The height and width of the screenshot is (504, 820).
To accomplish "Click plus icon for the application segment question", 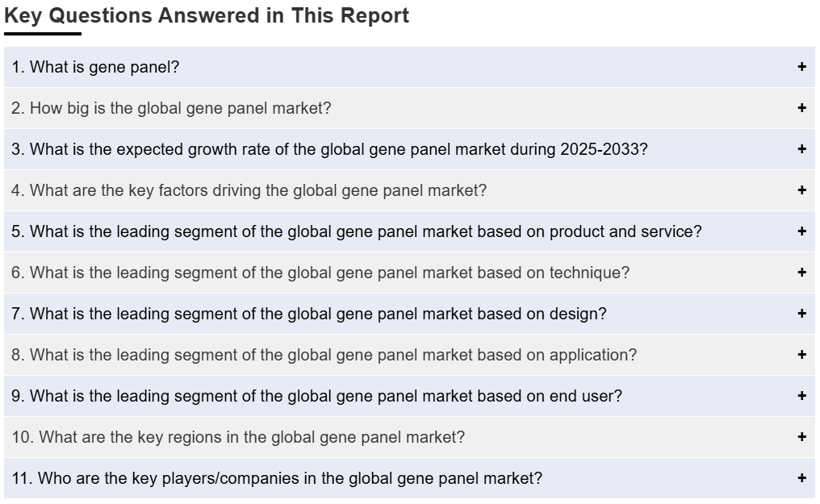I will coord(801,355).
